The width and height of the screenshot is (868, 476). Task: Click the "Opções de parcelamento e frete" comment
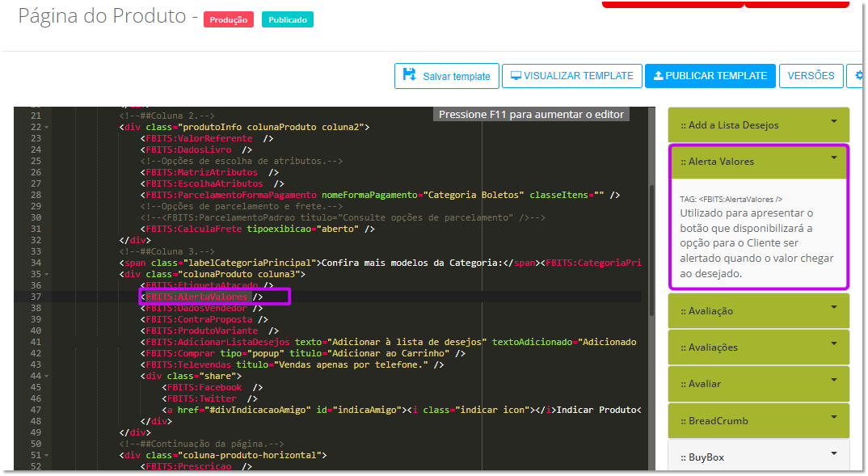pos(242,206)
